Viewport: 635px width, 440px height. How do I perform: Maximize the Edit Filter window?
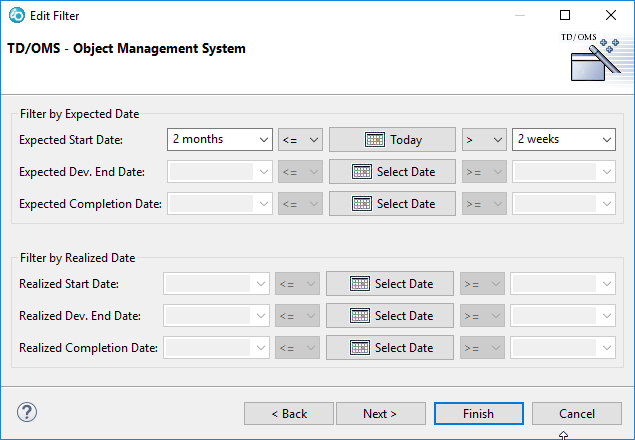click(565, 16)
